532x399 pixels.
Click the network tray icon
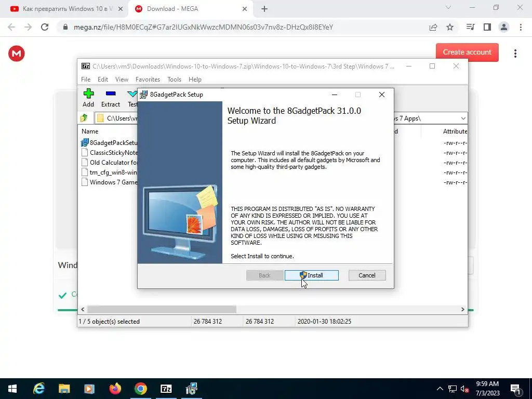(453, 389)
